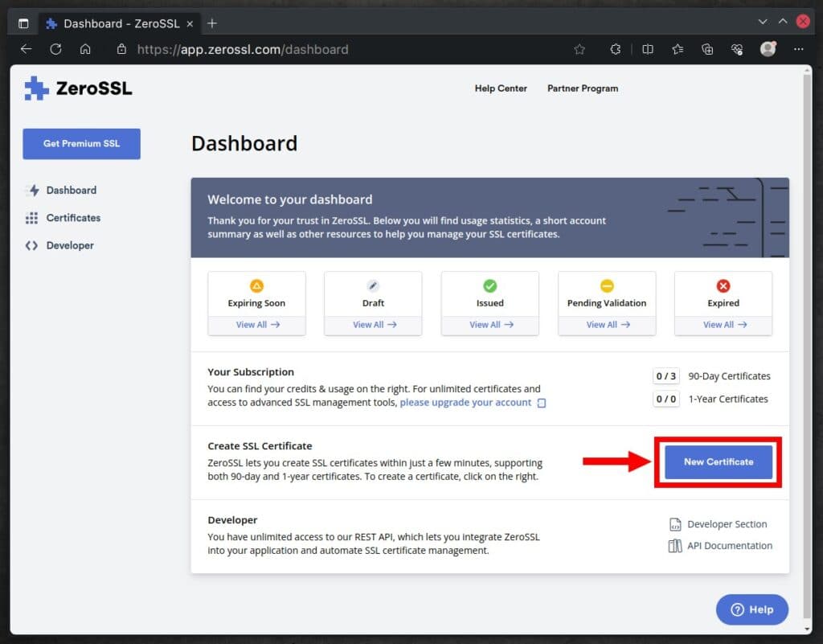The height and width of the screenshot is (644, 823).
Task: Open Certificates in the sidebar
Action: pyautogui.click(x=63, y=218)
